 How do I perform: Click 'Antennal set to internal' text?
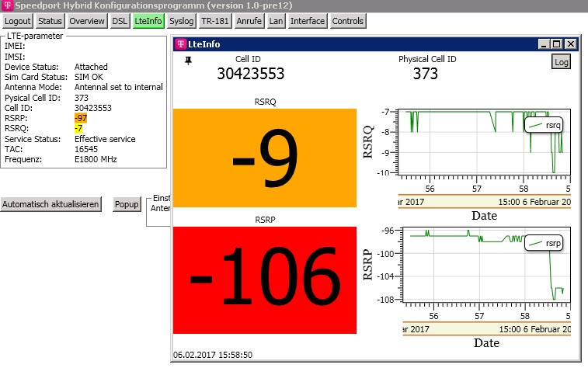[119, 87]
